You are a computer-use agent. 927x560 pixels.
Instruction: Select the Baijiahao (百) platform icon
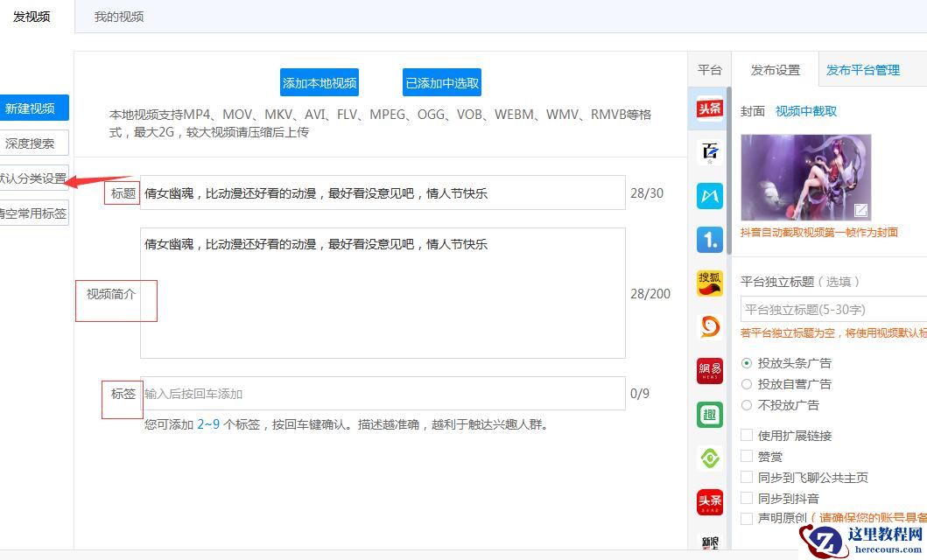(x=710, y=153)
